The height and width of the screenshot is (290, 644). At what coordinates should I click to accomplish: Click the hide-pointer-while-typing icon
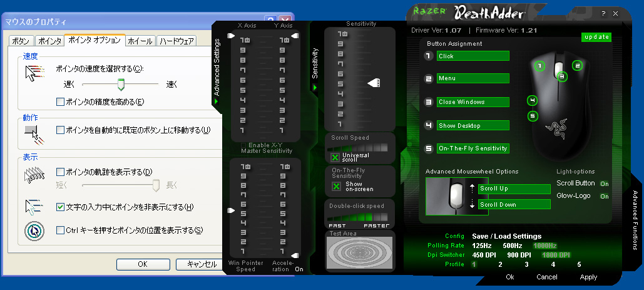(x=34, y=207)
